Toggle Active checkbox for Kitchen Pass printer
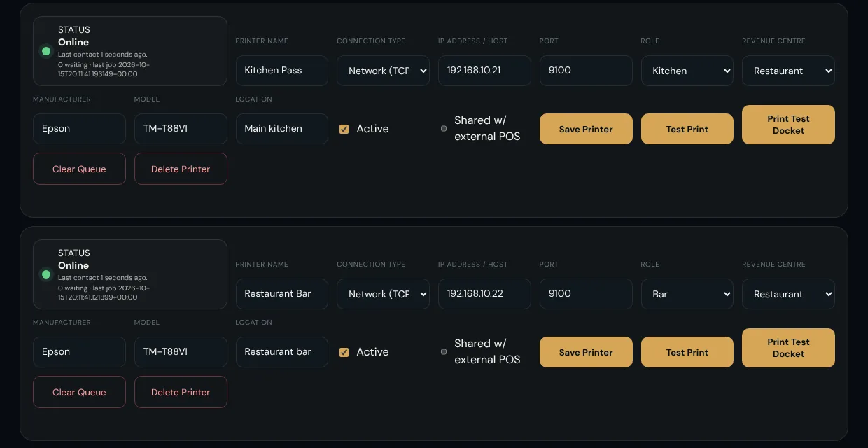The image size is (868, 448). (x=344, y=129)
